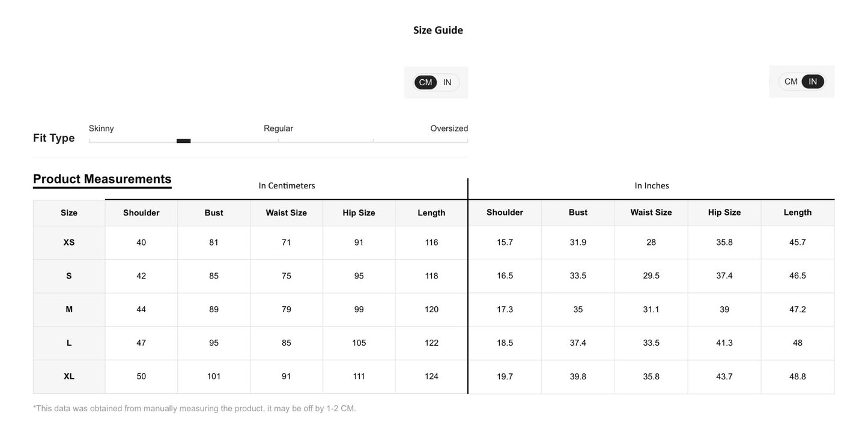
Task: Select the highlighted CM unit option
Action: tap(425, 82)
